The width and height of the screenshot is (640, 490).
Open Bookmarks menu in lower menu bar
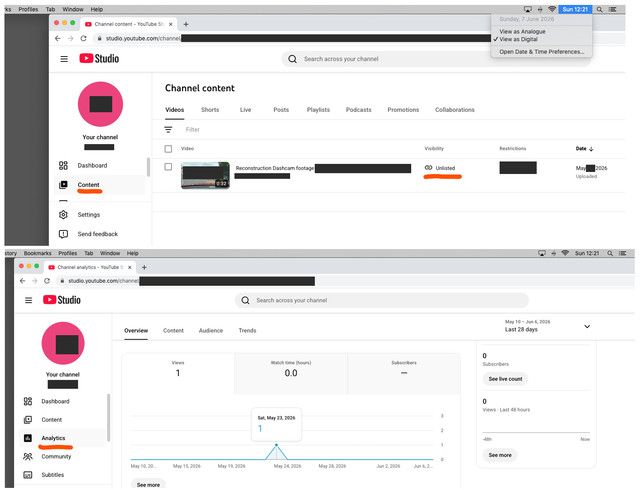click(38, 253)
